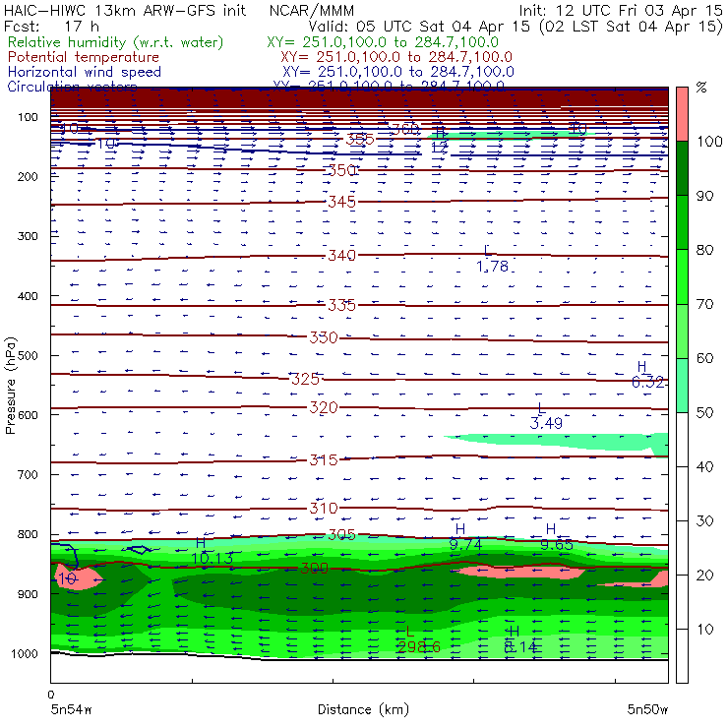This screenshot has width=728, height=728.
Task: Click the wind speed minimum value '3.49'
Action: pyautogui.click(x=546, y=423)
